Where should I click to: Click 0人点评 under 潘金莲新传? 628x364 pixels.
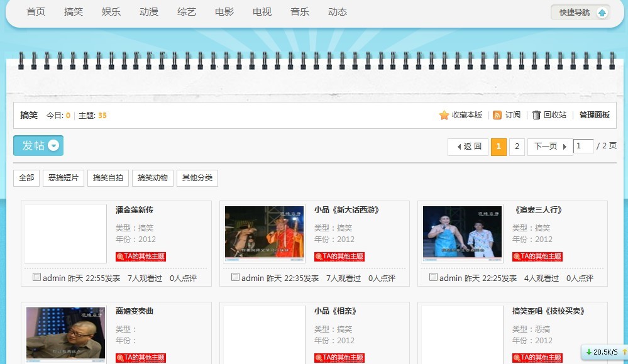click(183, 278)
